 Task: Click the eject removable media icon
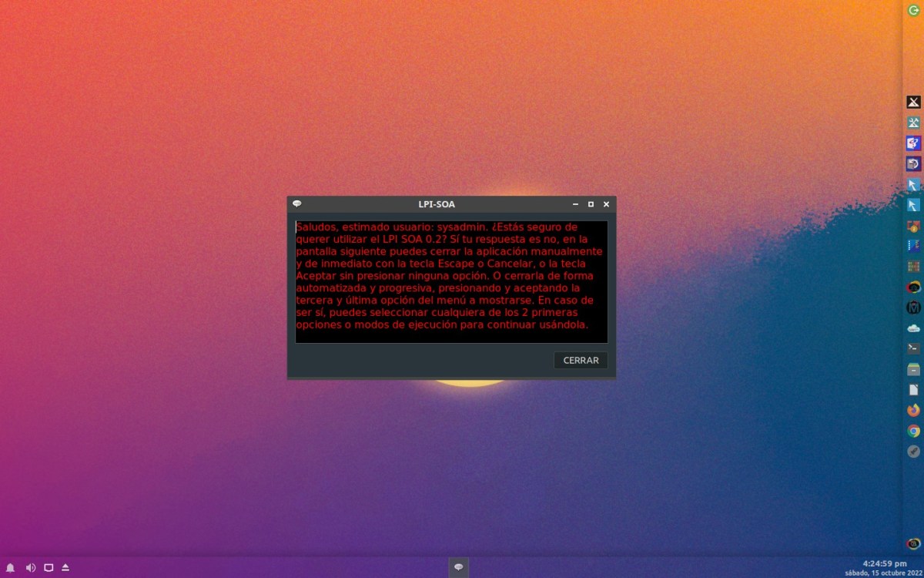(x=65, y=568)
